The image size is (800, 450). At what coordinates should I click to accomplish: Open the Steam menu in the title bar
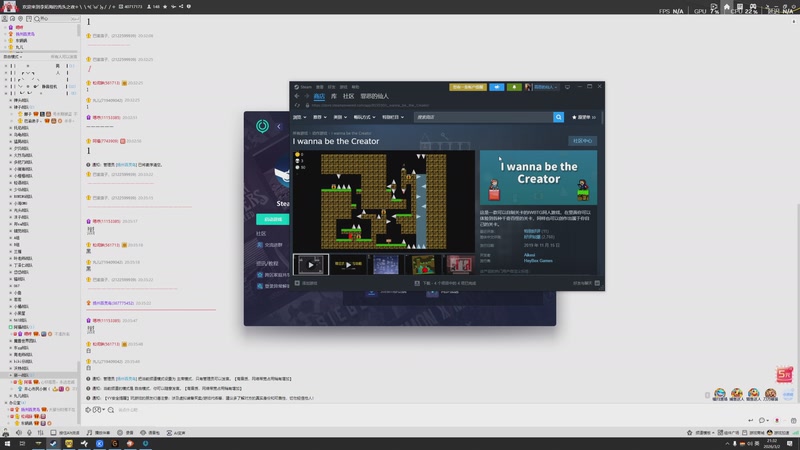pyautogui.click(x=303, y=87)
